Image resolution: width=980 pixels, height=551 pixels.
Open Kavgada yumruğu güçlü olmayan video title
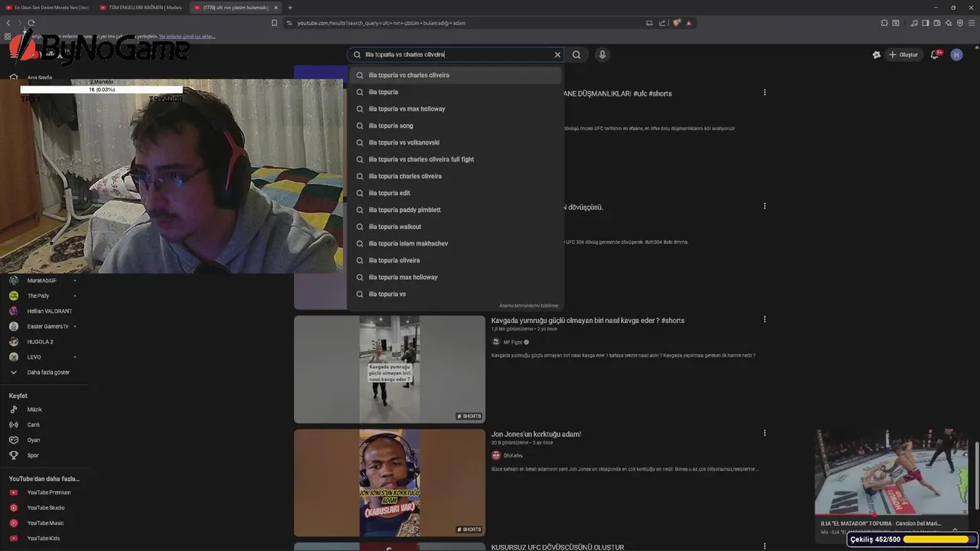588,320
